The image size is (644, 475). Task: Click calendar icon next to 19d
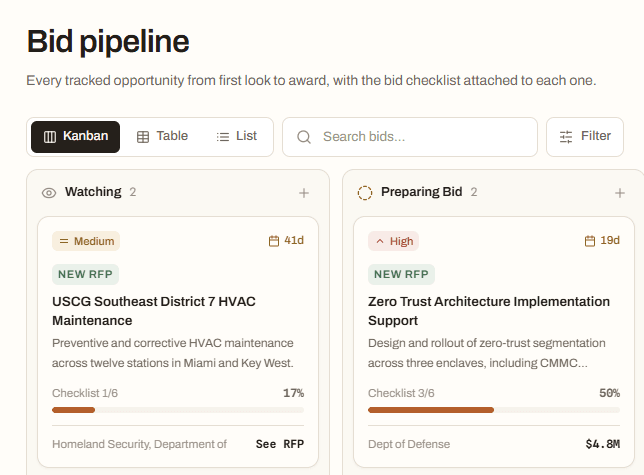[x=590, y=241]
